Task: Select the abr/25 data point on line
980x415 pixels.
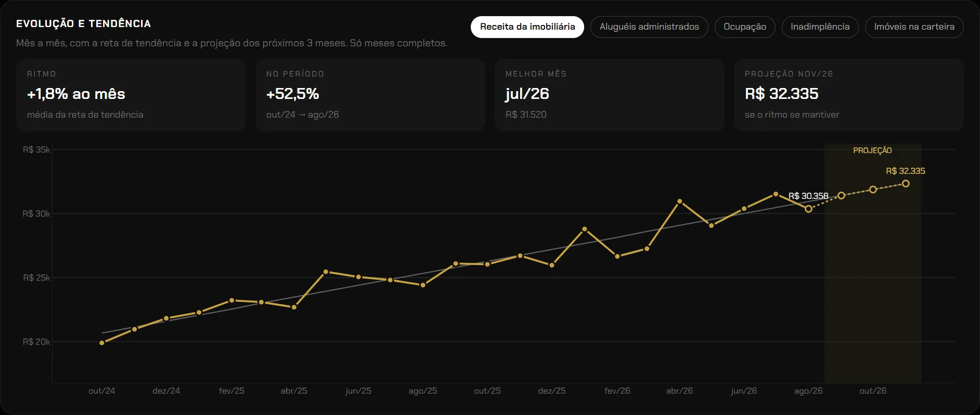Action: tap(294, 307)
